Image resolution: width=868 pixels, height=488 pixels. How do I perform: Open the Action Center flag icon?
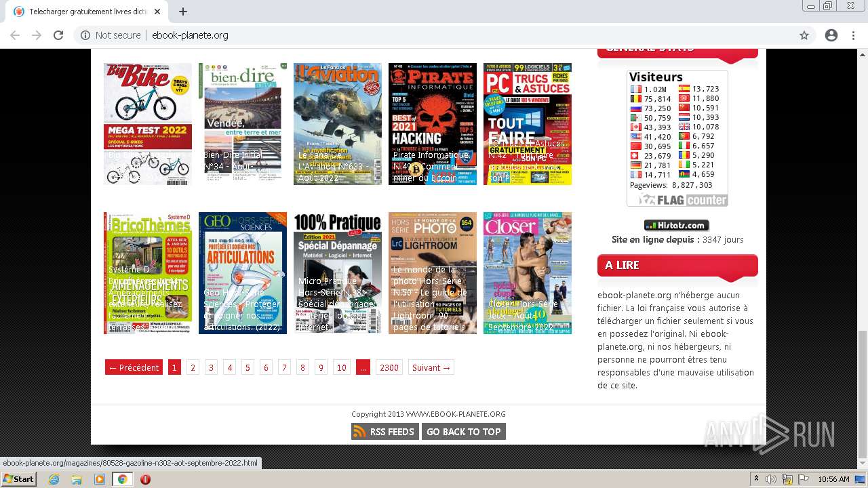point(804,479)
